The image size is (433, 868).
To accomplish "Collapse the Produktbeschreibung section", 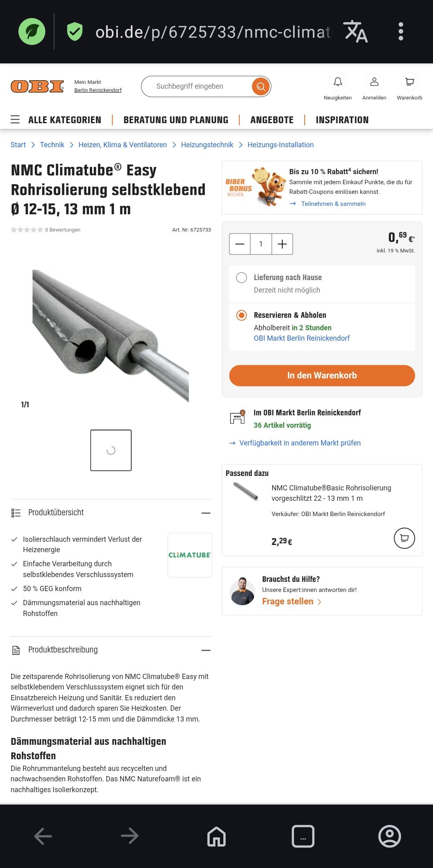I will [x=206, y=650].
